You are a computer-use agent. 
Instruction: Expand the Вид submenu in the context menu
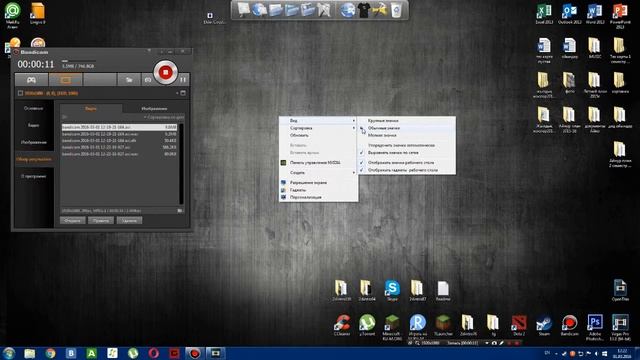click(x=318, y=121)
